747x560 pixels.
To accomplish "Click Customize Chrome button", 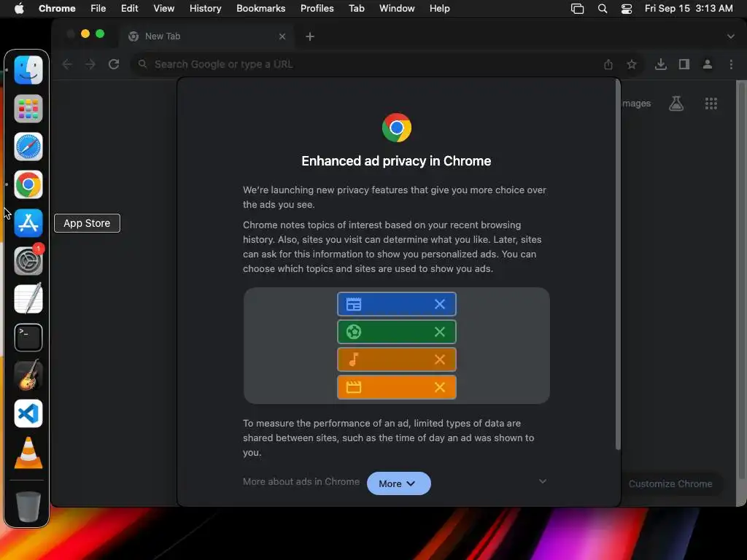I will [x=670, y=484].
